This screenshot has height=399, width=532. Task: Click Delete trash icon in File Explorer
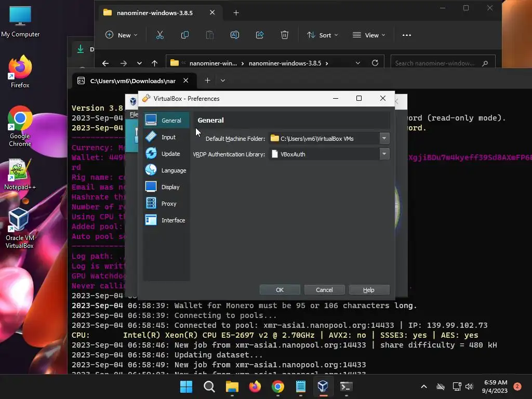(285, 35)
